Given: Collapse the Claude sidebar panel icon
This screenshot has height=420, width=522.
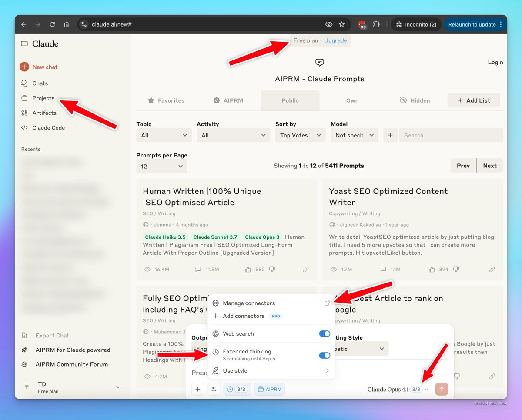Looking at the screenshot, I should click(x=24, y=43).
